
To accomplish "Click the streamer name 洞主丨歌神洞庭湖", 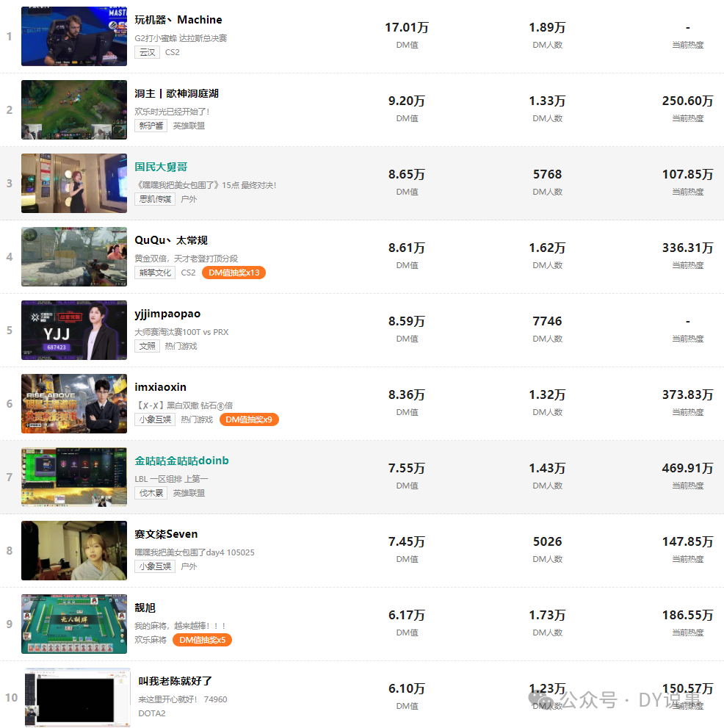I will tap(176, 93).
